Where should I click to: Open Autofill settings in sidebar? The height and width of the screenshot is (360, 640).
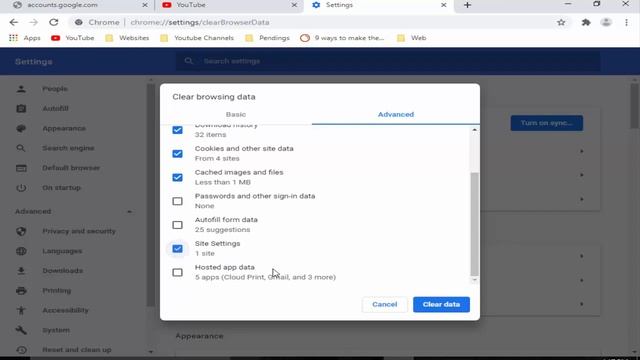56,109
